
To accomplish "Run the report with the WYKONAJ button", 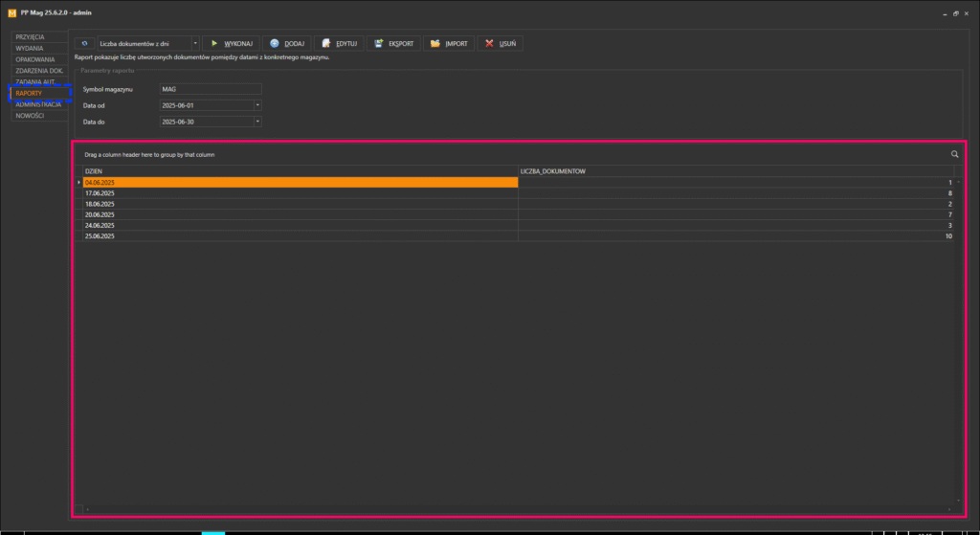I will pos(231,44).
